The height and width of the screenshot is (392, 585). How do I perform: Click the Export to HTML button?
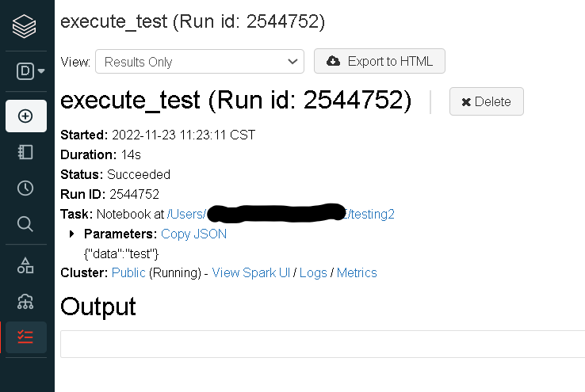(379, 61)
